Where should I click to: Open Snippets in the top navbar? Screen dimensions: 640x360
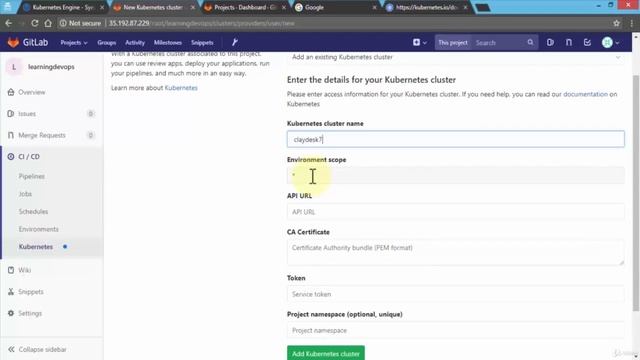click(x=202, y=42)
